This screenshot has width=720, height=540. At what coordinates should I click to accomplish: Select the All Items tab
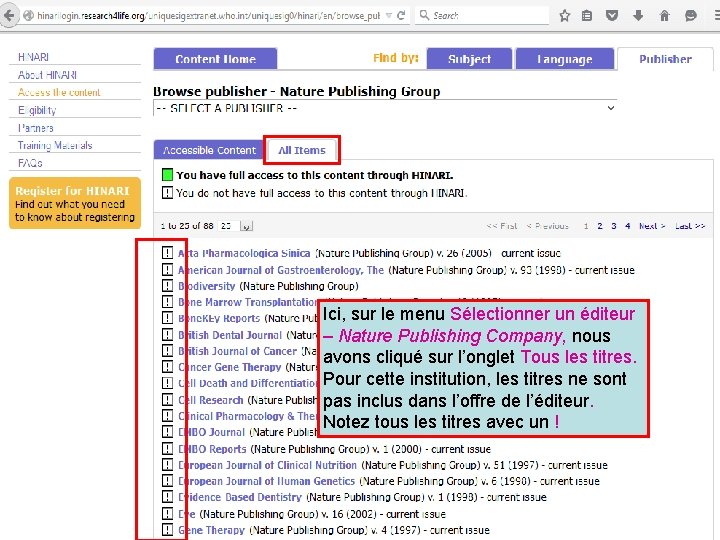(302, 150)
